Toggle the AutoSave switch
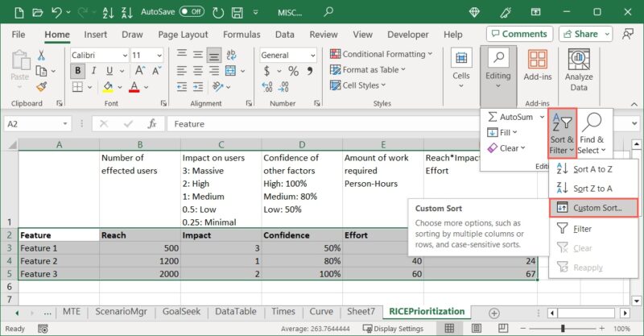 [x=192, y=12]
